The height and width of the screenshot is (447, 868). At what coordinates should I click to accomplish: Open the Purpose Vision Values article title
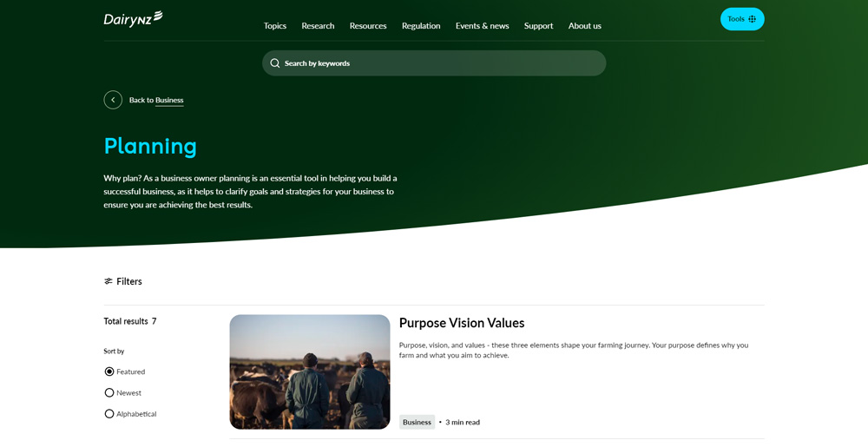click(462, 323)
